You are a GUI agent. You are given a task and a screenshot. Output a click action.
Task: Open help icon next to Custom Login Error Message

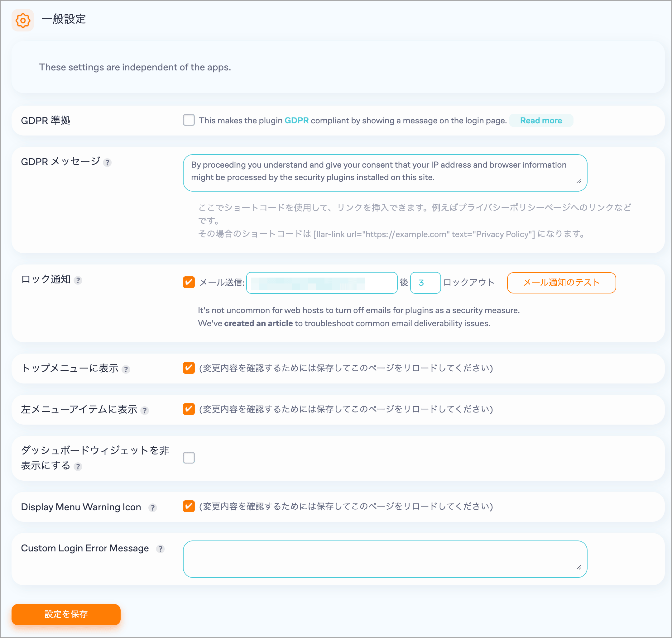[160, 549]
